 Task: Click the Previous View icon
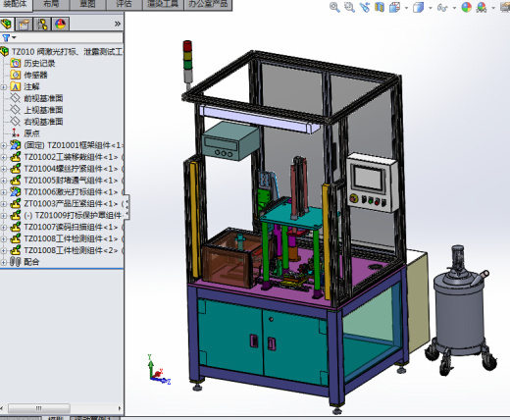pos(365,7)
